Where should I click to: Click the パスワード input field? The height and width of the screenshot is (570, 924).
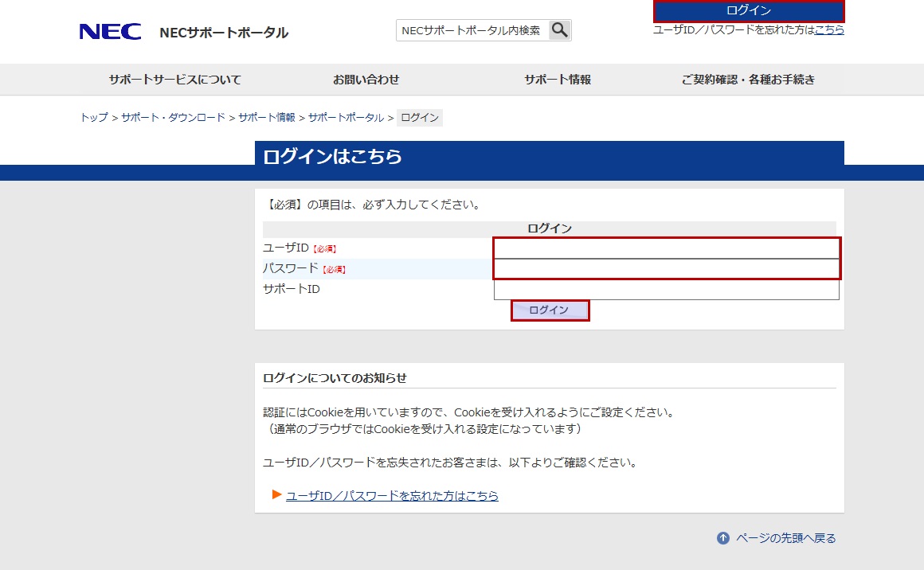click(667, 269)
